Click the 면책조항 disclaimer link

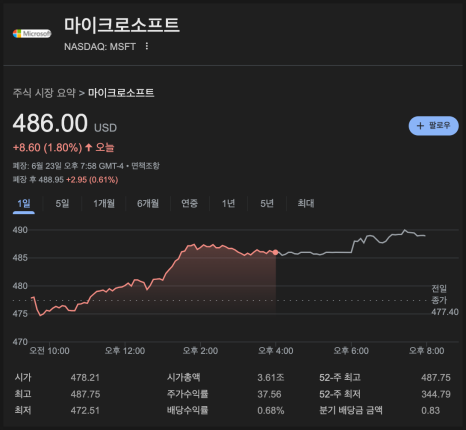point(145,166)
